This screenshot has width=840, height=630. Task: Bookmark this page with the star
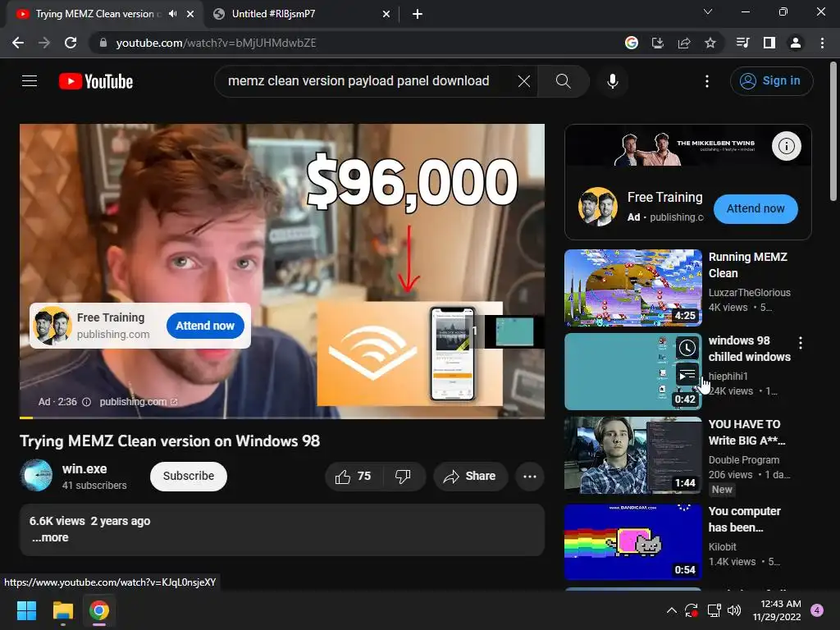(710, 43)
